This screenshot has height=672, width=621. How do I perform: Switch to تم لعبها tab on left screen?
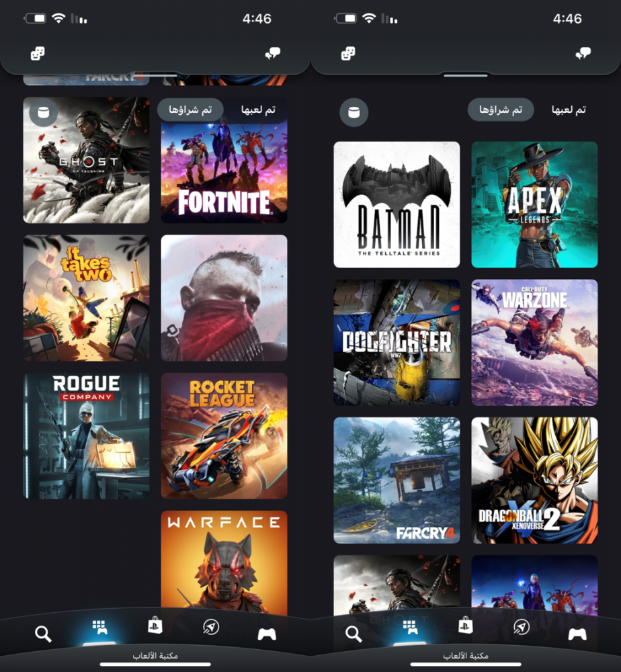pyautogui.click(x=258, y=110)
